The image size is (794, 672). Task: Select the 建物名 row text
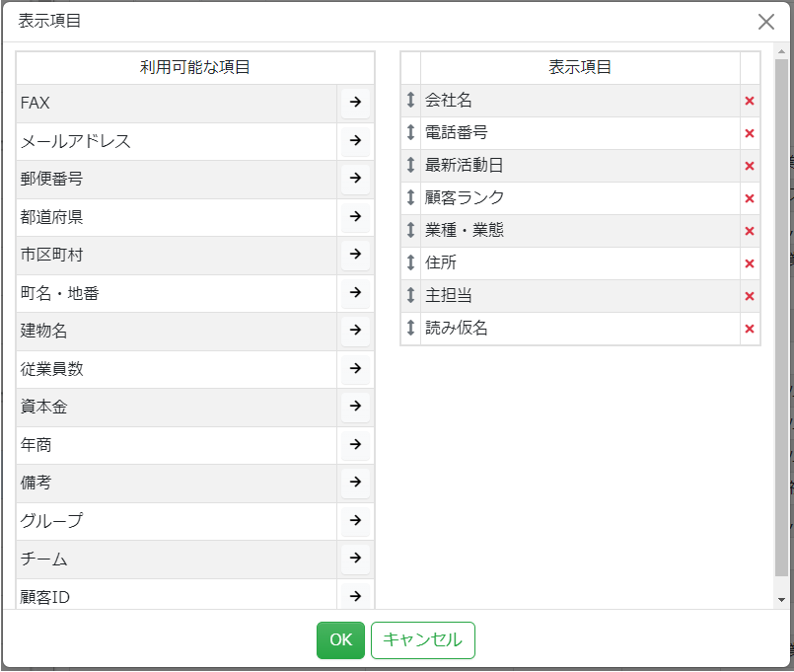(43, 331)
